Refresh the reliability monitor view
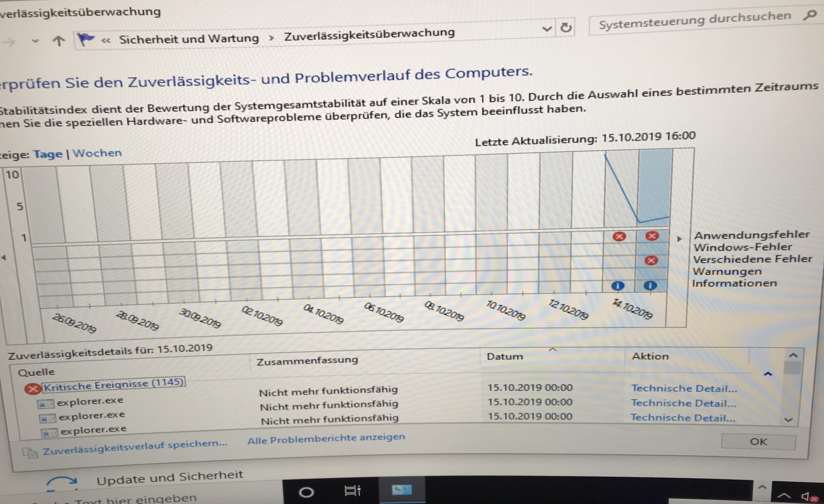 pos(566,27)
